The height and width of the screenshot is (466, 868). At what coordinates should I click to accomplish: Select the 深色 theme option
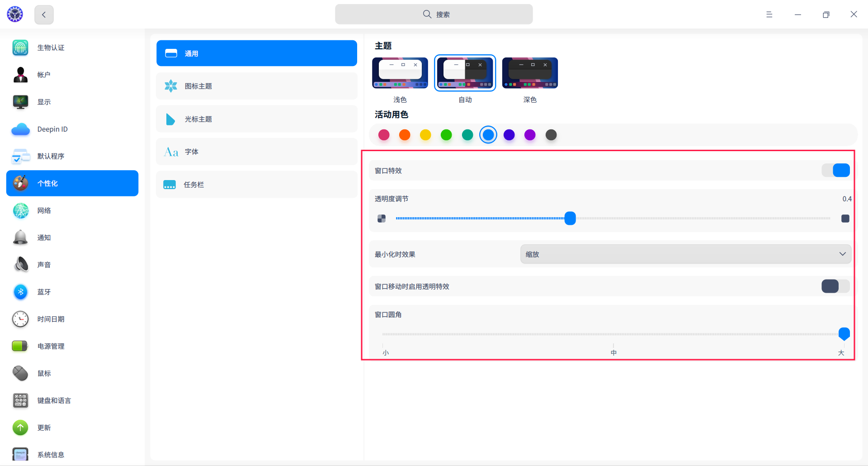(530, 73)
